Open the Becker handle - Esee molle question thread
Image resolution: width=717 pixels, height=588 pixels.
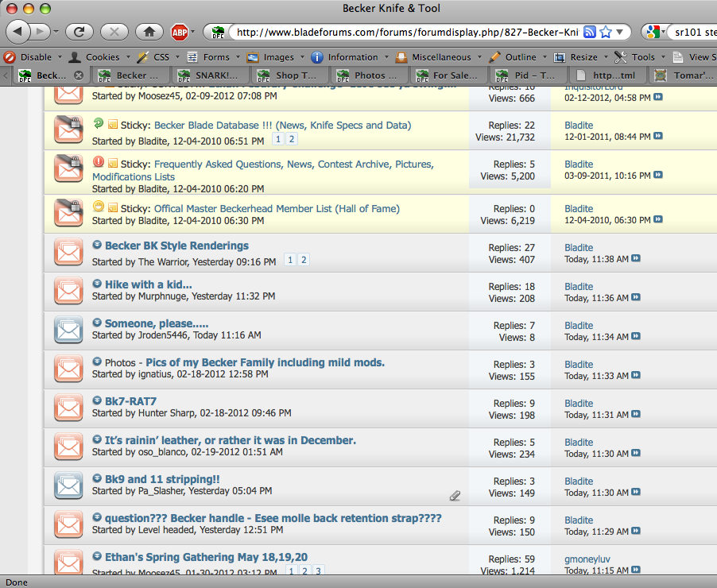point(273,518)
